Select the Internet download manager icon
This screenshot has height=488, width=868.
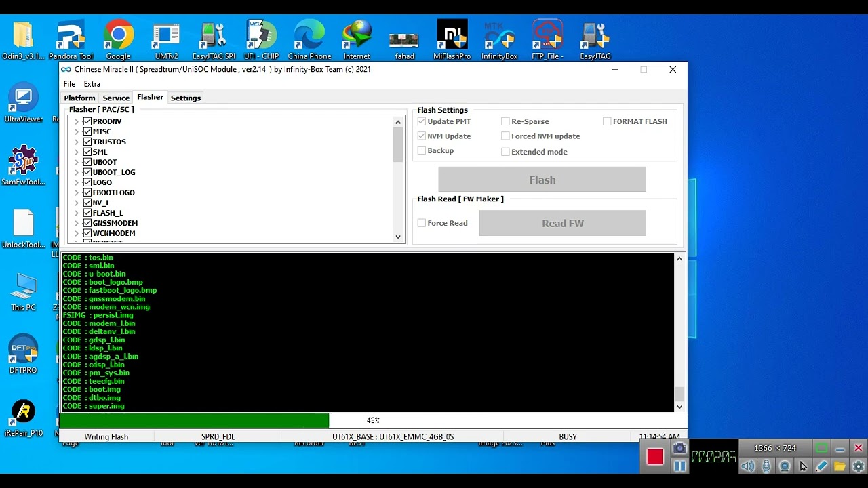357,40
